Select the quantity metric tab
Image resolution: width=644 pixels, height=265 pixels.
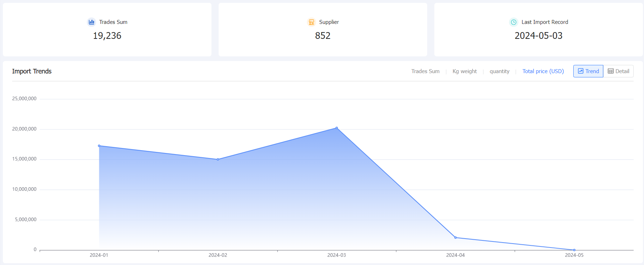pos(499,71)
